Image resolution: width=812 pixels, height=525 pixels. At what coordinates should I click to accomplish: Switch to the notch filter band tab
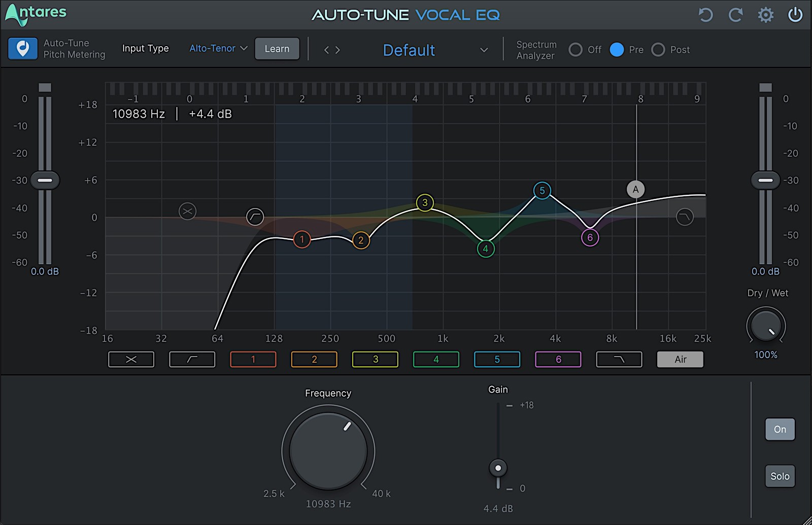(131, 359)
